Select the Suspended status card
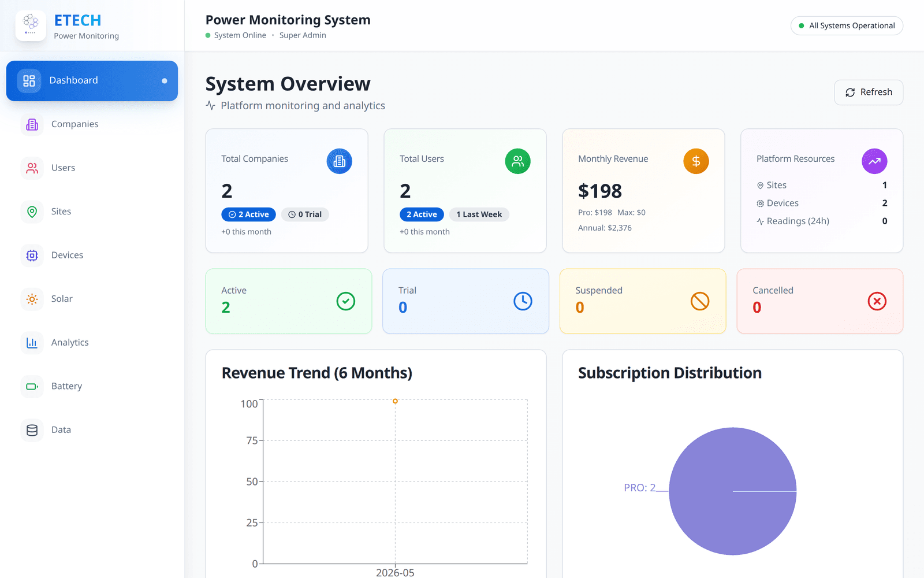Screen dimensions: 924x578 click(x=643, y=301)
